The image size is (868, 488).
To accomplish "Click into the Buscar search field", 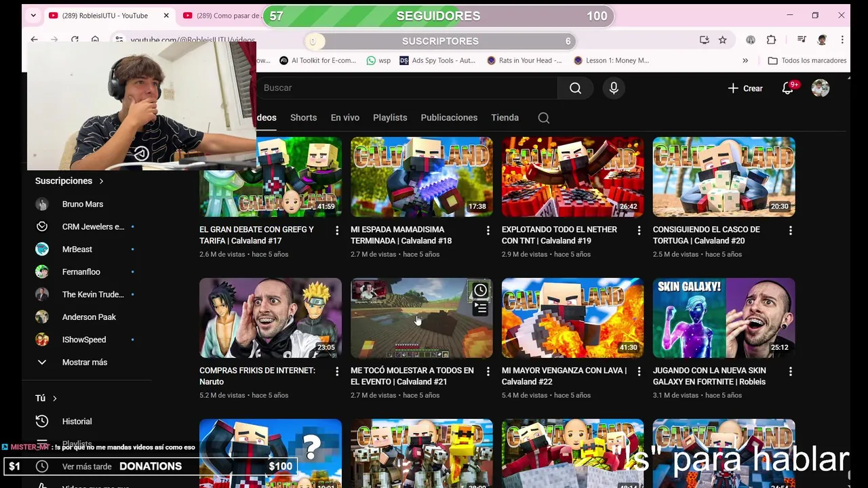I will tap(406, 88).
